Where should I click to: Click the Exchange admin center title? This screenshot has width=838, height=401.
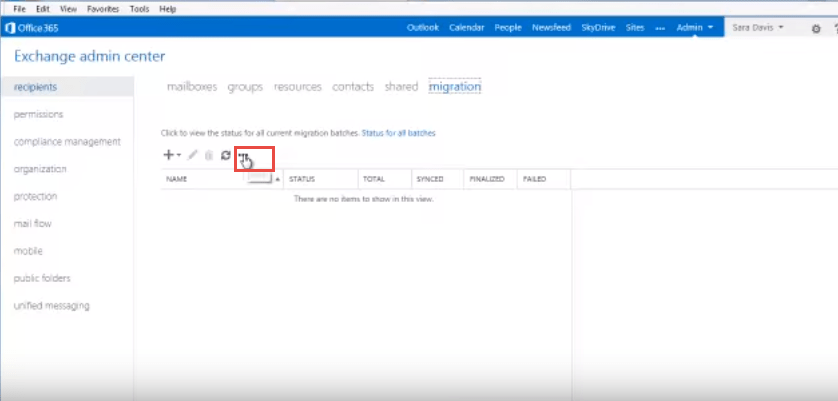pos(90,56)
